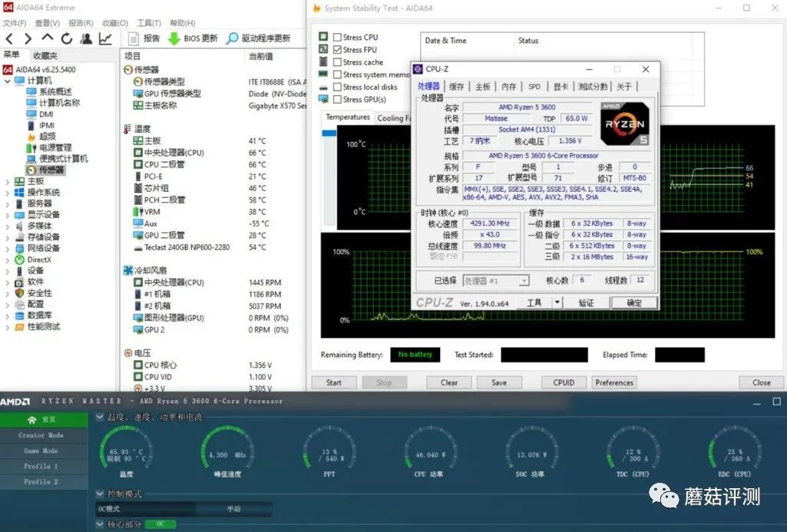
Task: Open Ryzen Master 首页 home tab
Action: coord(44,420)
